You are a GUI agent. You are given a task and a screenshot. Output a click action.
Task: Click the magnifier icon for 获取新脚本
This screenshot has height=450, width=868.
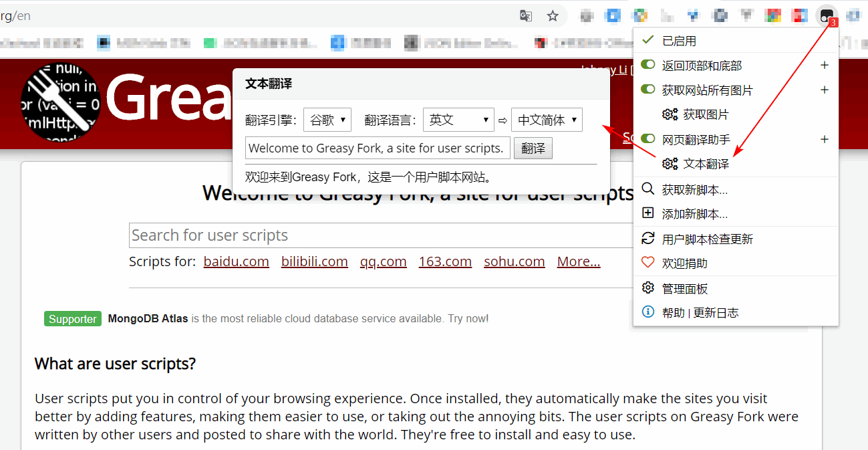647,189
